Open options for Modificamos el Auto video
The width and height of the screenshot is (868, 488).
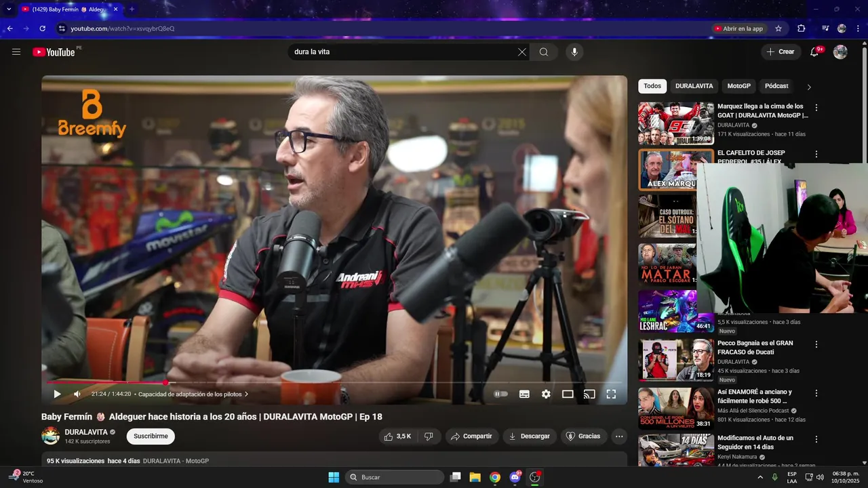(x=816, y=439)
